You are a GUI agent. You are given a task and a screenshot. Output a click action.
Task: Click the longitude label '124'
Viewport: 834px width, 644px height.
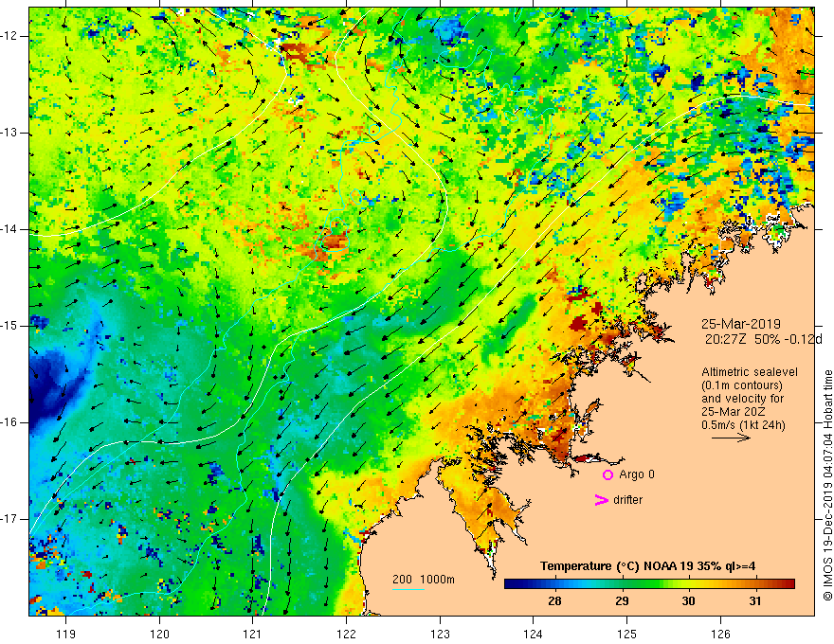pyautogui.click(x=534, y=634)
